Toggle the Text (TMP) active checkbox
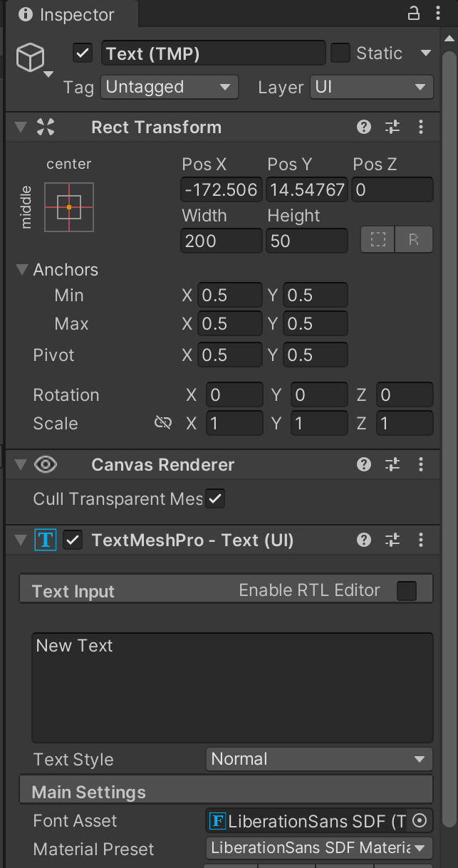This screenshot has width=458, height=868. 83,53
